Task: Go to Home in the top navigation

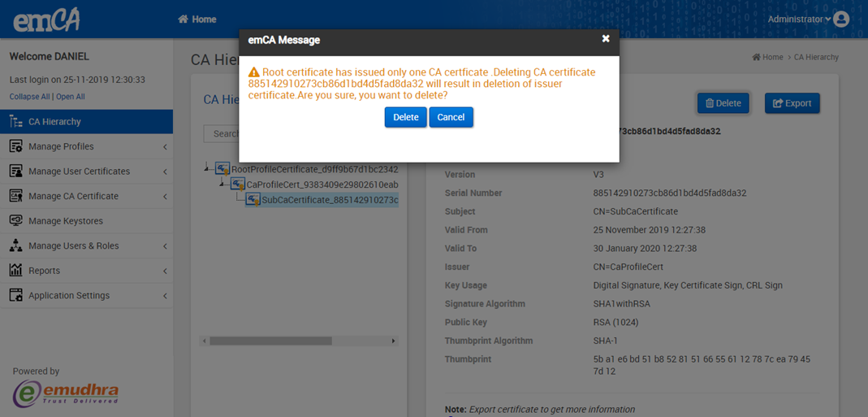Action: 197,19
